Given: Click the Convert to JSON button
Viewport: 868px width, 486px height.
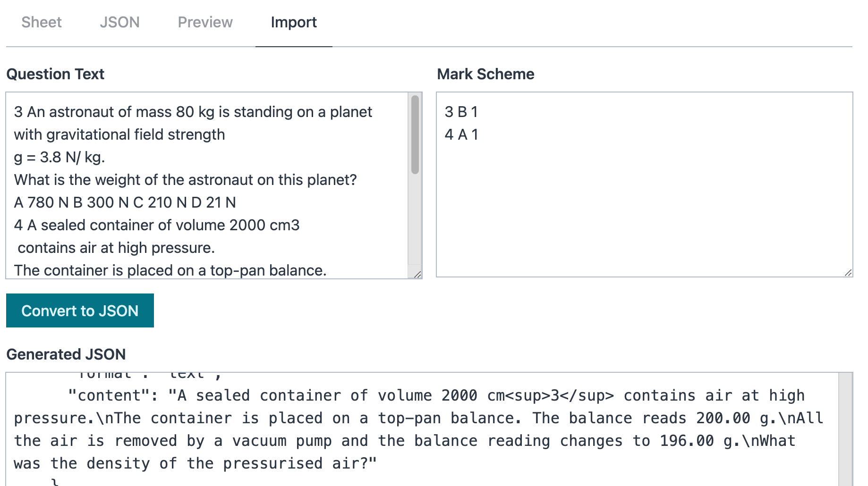Looking at the screenshot, I should [x=79, y=310].
